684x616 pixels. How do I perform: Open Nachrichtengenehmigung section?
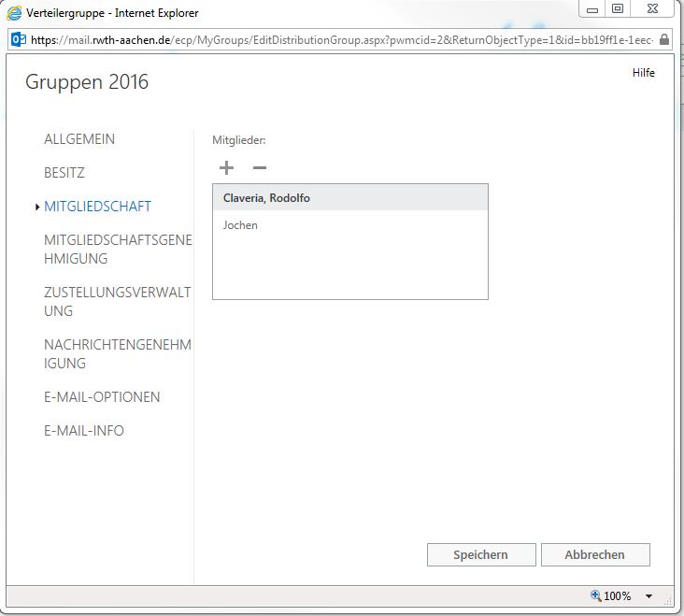click(x=117, y=354)
